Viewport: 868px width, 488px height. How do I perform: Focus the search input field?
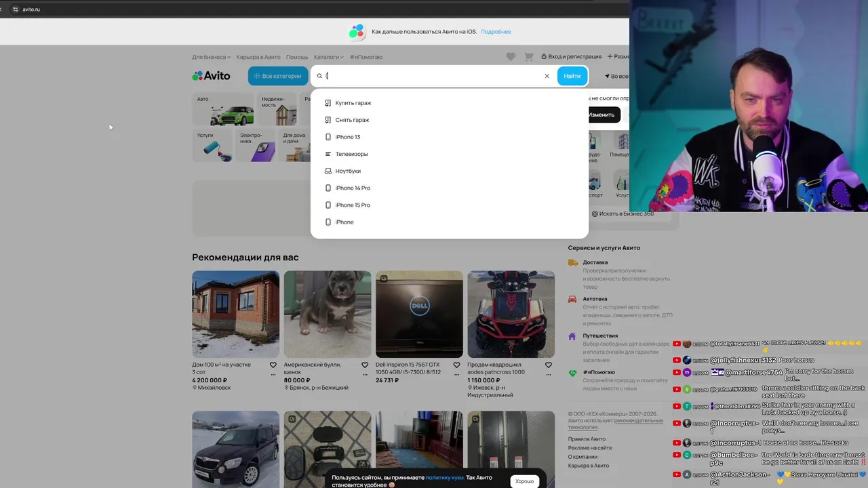pos(433,76)
